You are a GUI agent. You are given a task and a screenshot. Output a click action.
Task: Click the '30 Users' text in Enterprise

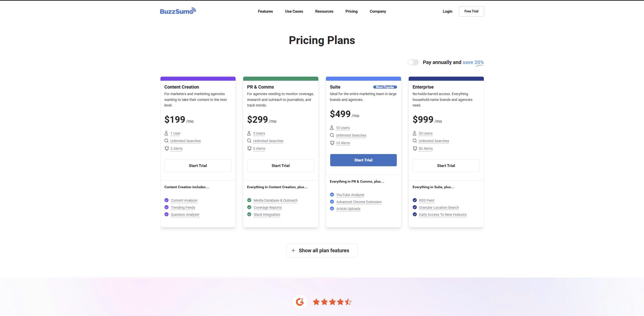click(425, 133)
